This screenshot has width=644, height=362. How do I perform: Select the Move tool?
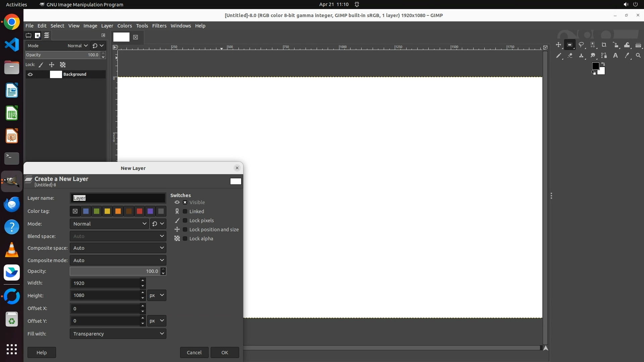pos(558,45)
